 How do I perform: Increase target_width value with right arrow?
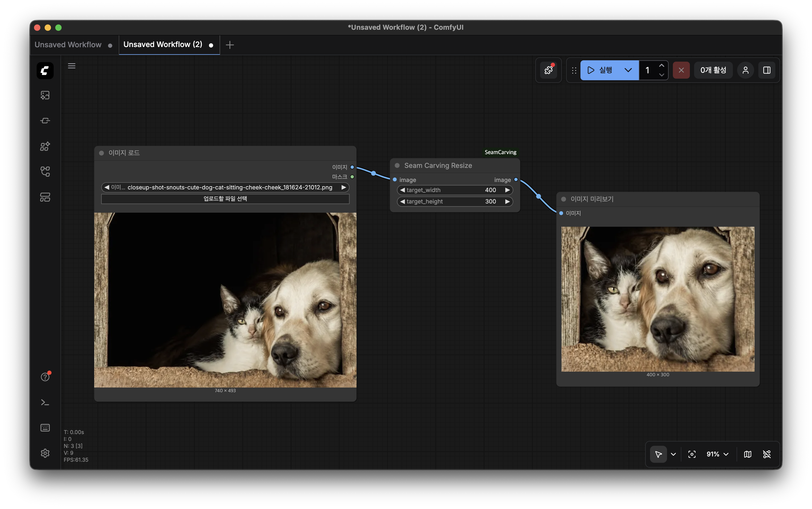pyautogui.click(x=507, y=190)
